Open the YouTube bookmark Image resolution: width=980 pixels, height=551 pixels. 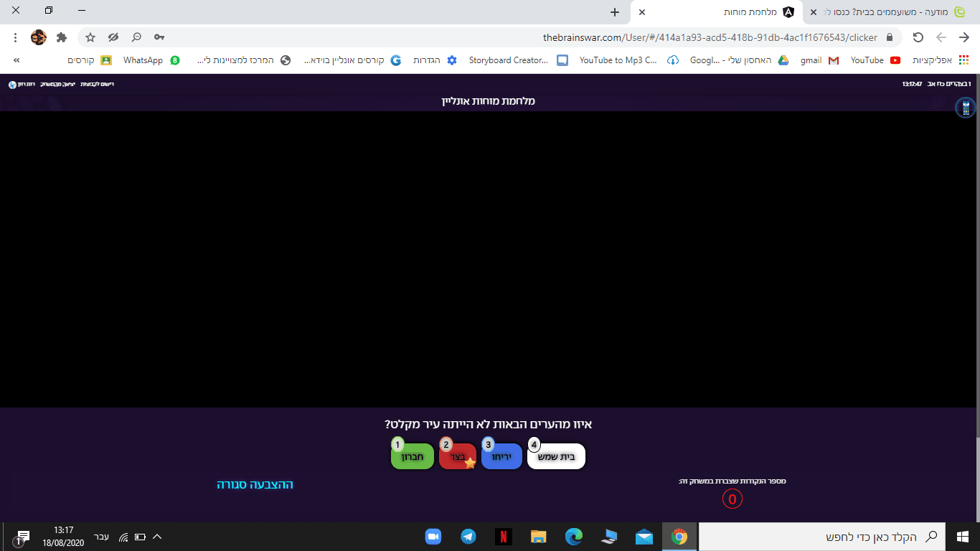click(x=875, y=60)
